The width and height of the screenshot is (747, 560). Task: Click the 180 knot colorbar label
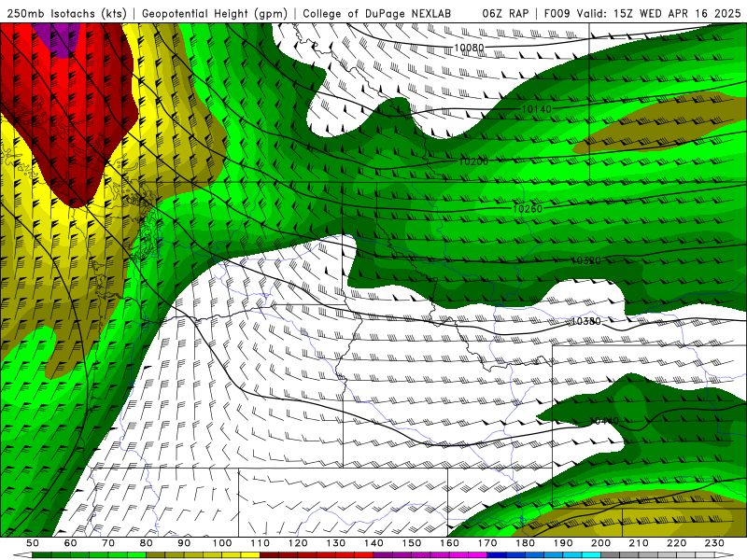tap(525, 543)
